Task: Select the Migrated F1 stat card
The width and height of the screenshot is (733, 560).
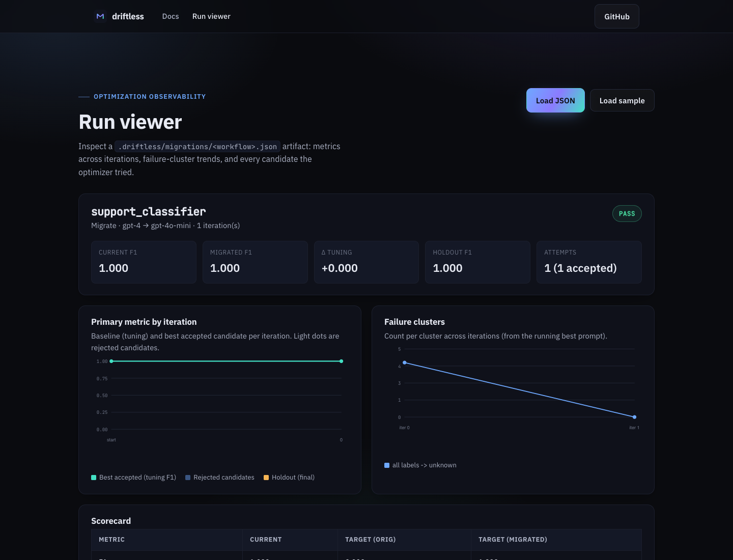Action: (255, 262)
